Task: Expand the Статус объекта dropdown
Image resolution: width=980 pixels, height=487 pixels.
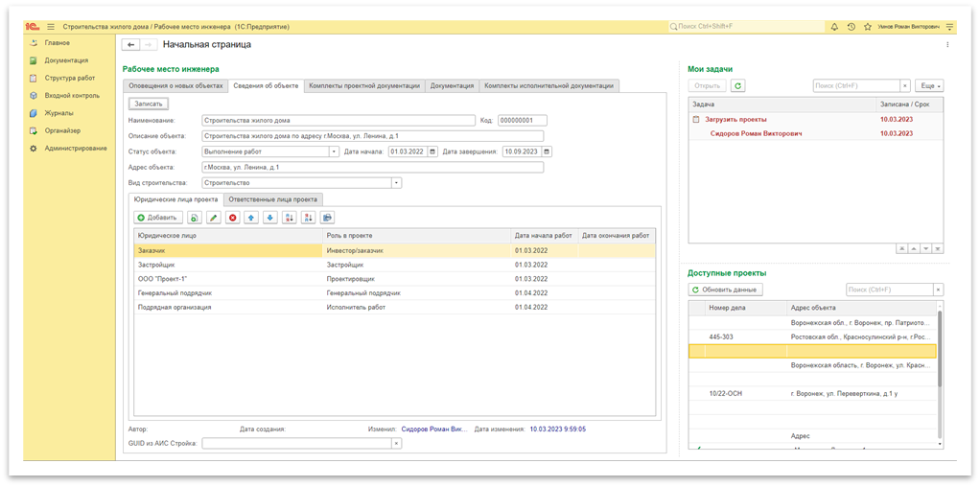Action: click(x=334, y=151)
